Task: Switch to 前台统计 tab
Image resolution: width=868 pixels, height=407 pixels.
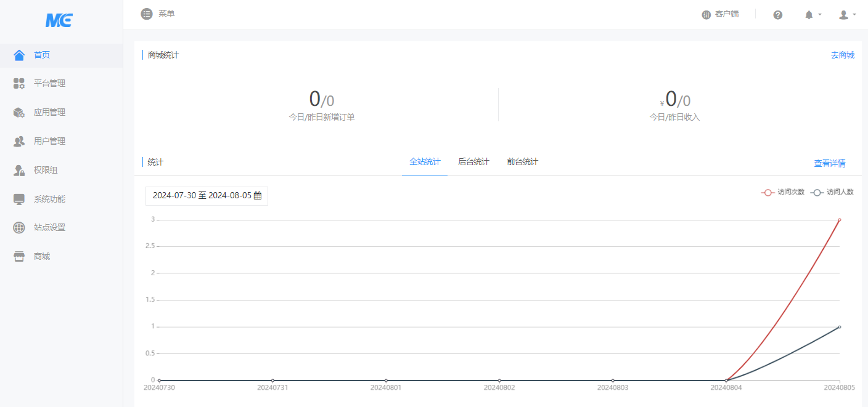Action: pos(522,162)
